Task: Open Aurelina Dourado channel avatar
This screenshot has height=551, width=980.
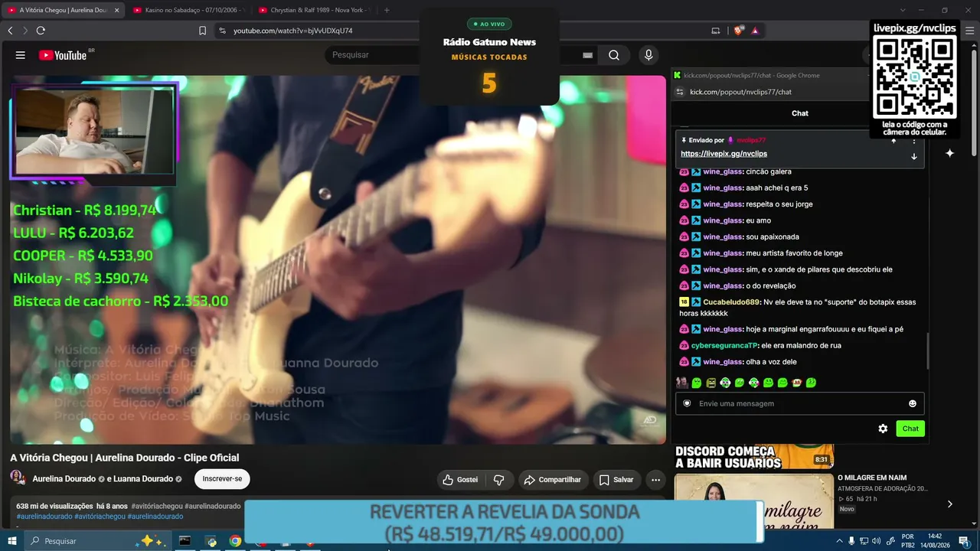Action: click(x=18, y=478)
